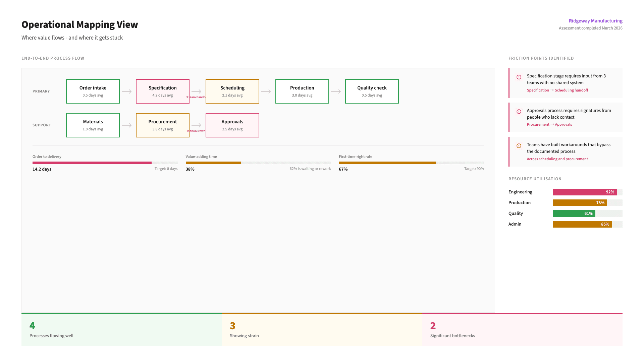The image size is (644, 362).
Task: Open the Procurement → Approvals link
Action: 549,124
